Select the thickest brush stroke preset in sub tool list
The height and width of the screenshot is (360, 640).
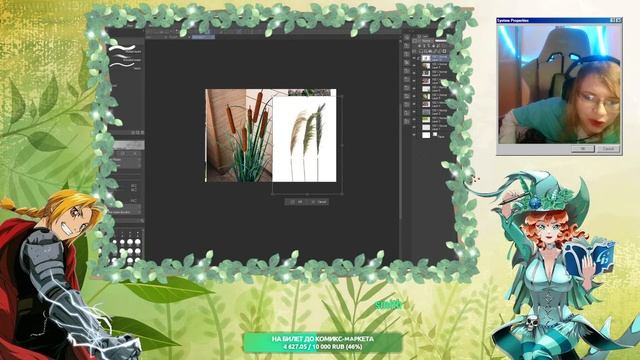point(124,49)
